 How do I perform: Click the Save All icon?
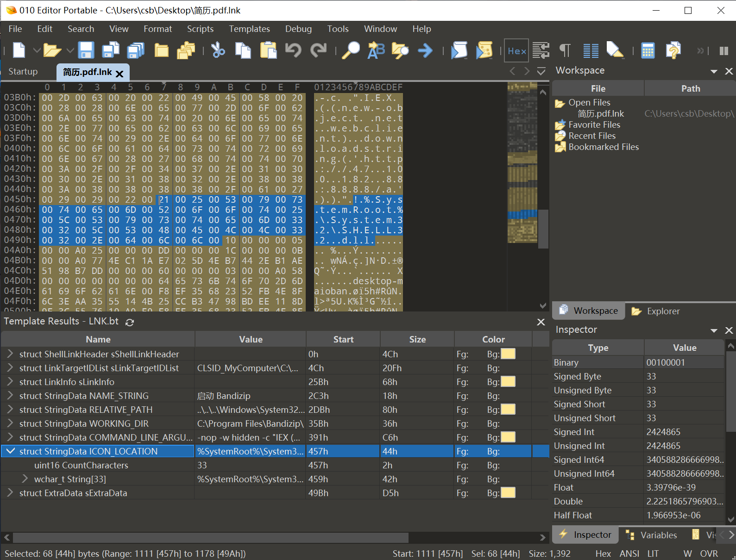(x=136, y=50)
